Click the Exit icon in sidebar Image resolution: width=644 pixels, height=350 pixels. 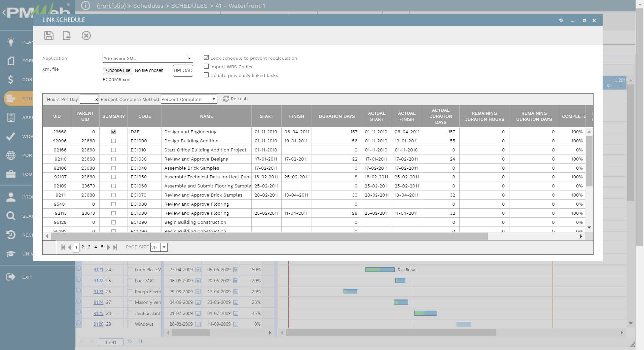coord(11,277)
